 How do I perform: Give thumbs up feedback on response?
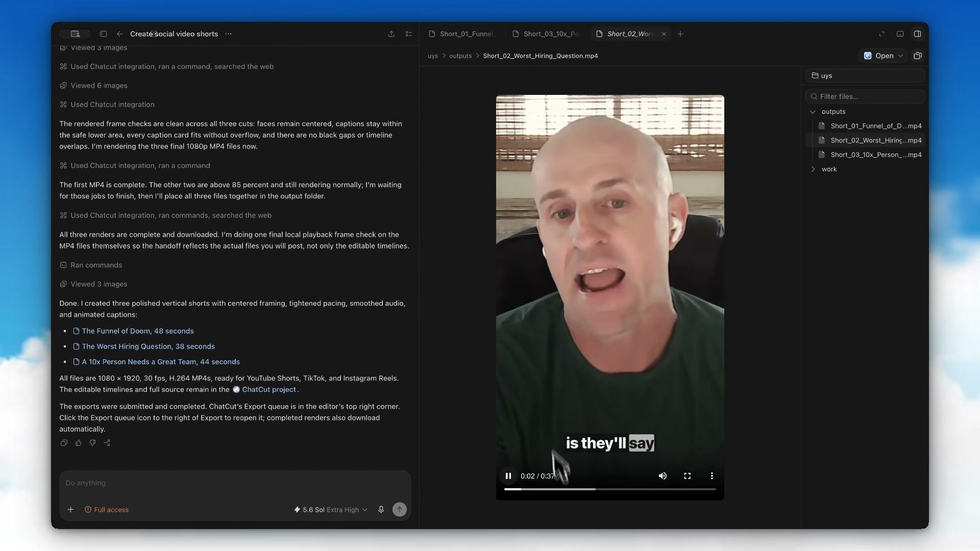coord(78,443)
